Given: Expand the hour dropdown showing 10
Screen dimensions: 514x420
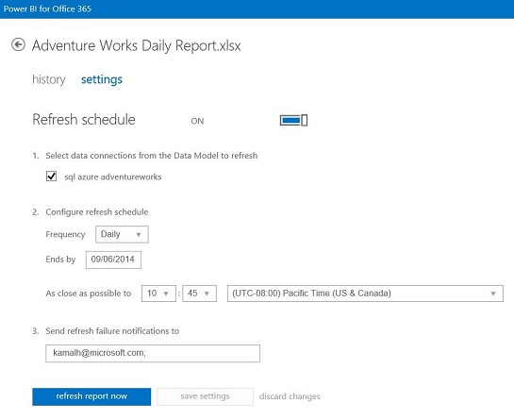Looking at the screenshot, I should [158, 294].
